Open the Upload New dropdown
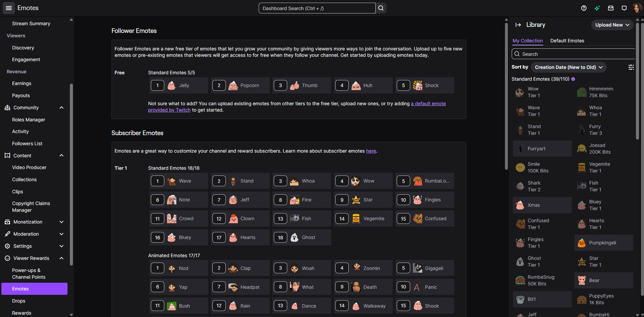The width and height of the screenshot is (644, 317). click(612, 25)
